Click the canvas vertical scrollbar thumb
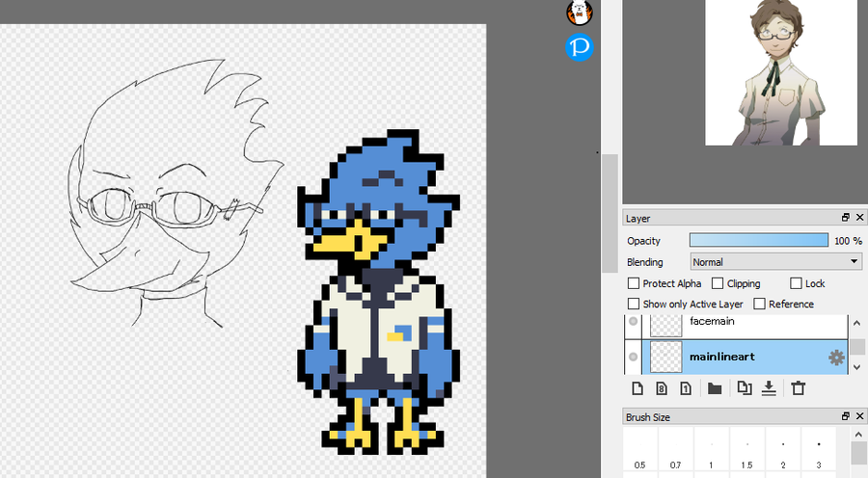This screenshot has width=868, height=478. [x=610, y=213]
